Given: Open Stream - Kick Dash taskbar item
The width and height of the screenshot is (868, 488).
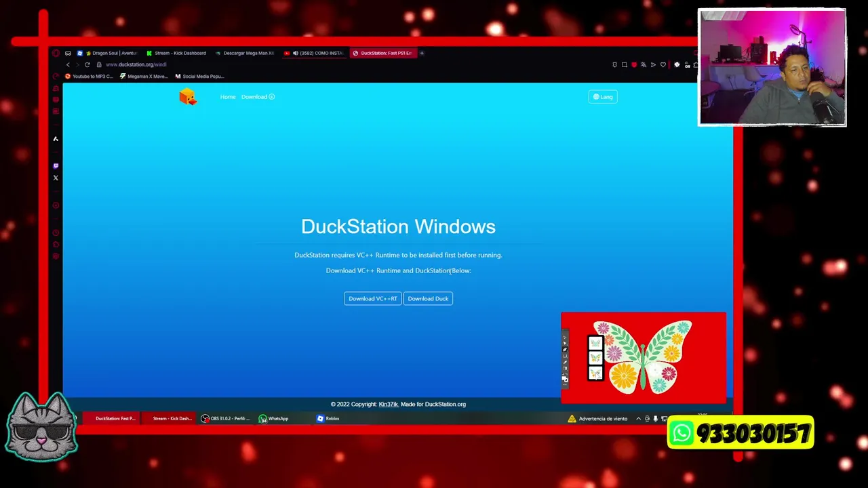Looking at the screenshot, I should [x=170, y=418].
